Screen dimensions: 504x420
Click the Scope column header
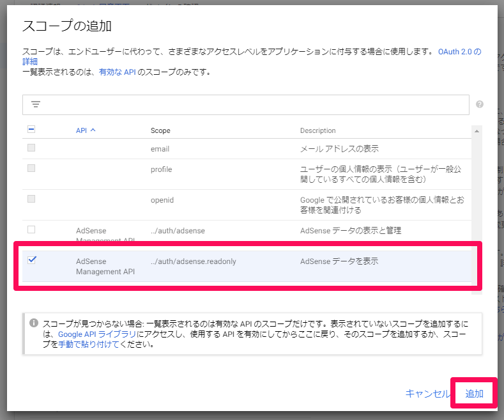point(160,130)
